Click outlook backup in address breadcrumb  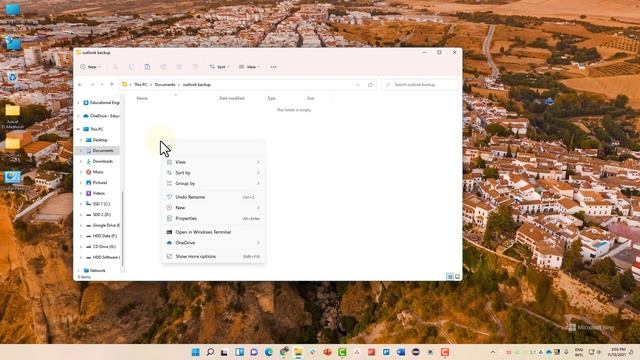tap(197, 85)
